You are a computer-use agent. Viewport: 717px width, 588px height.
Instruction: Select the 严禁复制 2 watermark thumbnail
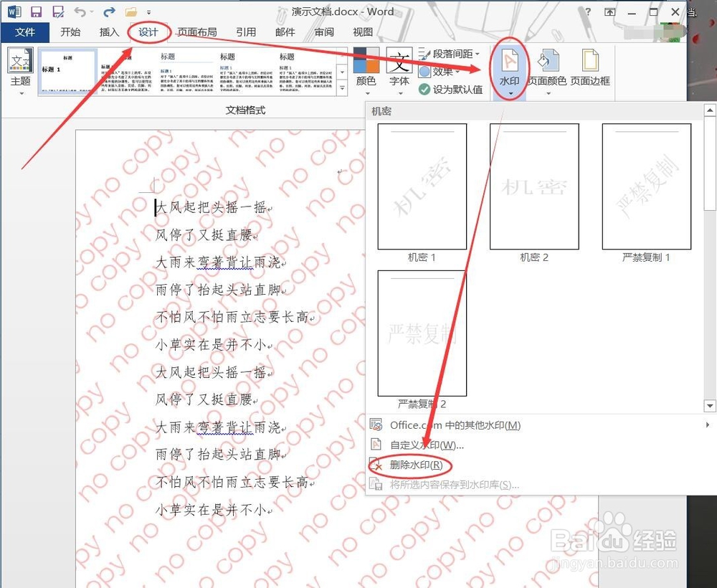422,333
